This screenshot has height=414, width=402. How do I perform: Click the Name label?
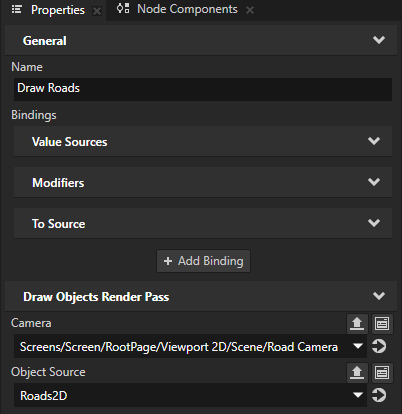[x=27, y=67]
